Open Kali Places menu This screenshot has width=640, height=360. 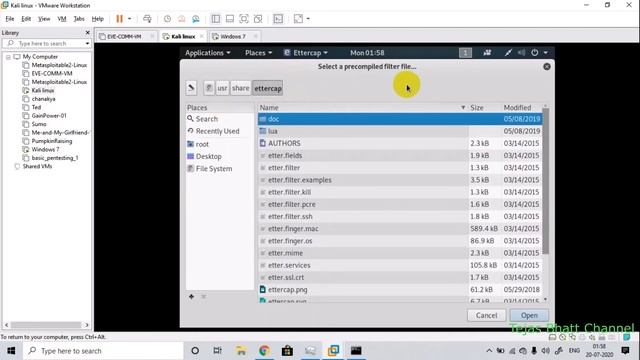258,53
